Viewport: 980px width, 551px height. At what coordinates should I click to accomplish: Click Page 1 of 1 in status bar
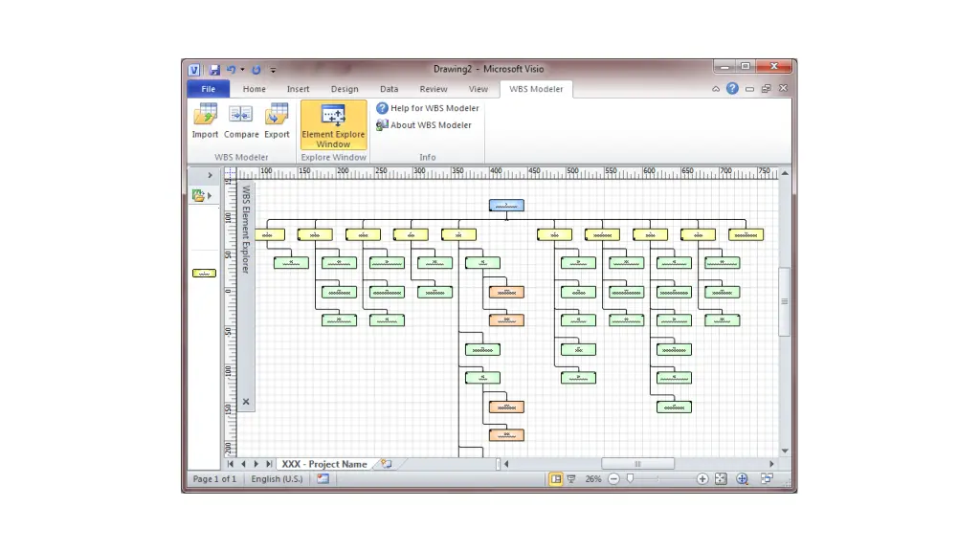click(214, 479)
